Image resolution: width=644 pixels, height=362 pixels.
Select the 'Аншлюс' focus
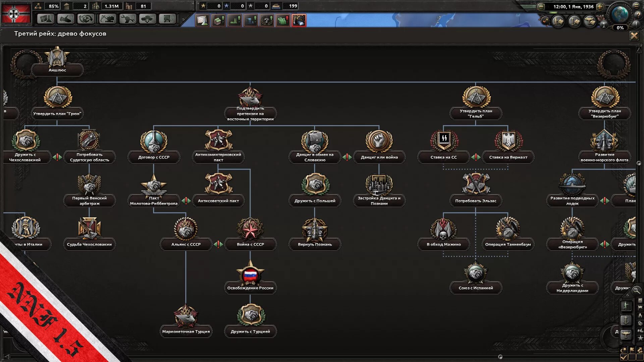(57, 62)
